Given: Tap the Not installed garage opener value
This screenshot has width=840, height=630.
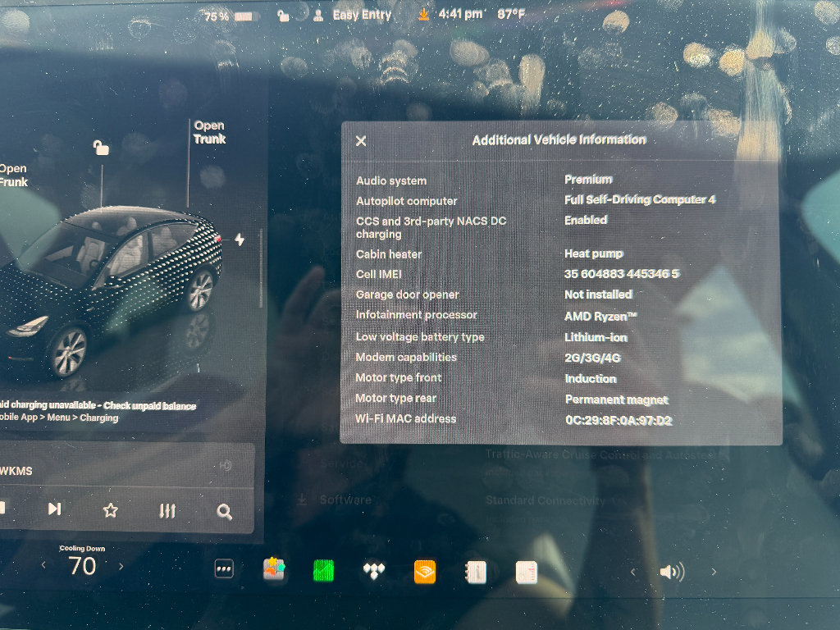Looking at the screenshot, I should 598,294.
